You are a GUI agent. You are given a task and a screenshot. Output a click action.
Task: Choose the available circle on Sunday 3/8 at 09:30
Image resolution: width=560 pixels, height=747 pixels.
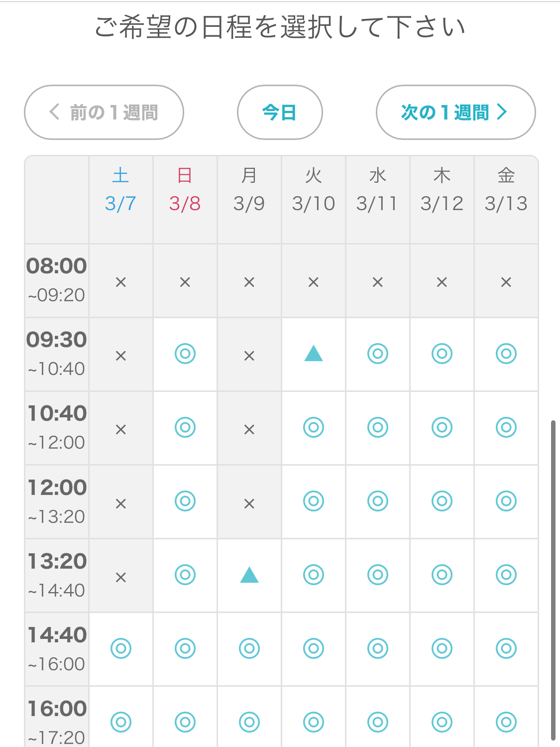[x=185, y=354]
